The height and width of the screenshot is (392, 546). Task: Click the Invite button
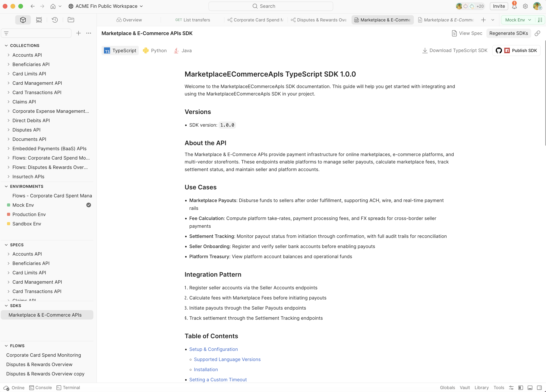tap(499, 6)
